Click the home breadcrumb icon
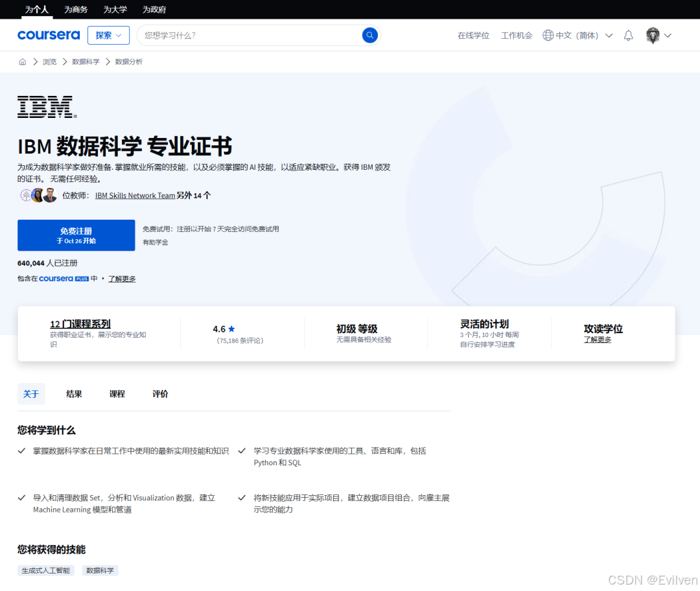The width and height of the screenshot is (700, 591). coord(22,62)
